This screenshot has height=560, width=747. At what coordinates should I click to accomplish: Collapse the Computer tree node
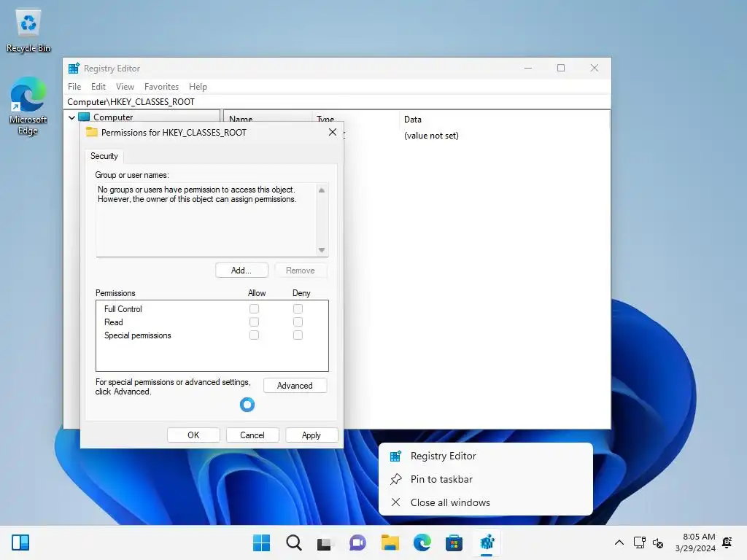coord(71,117)
